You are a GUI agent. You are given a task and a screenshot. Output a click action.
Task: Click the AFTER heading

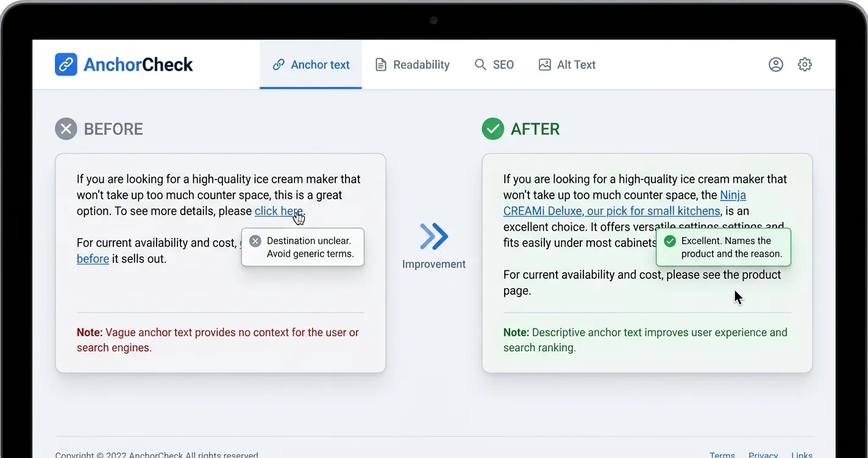(x=535, y=129)
